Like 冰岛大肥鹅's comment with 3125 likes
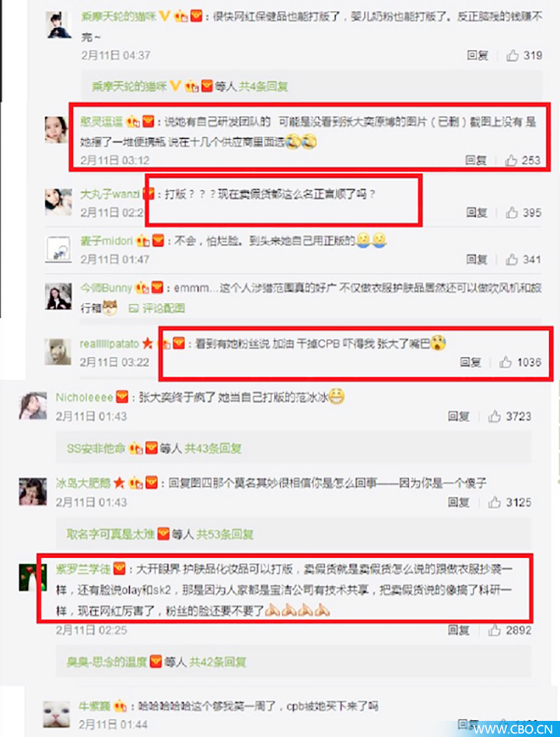The width and height of the screenshot is (560, 737). pos(495,503)
